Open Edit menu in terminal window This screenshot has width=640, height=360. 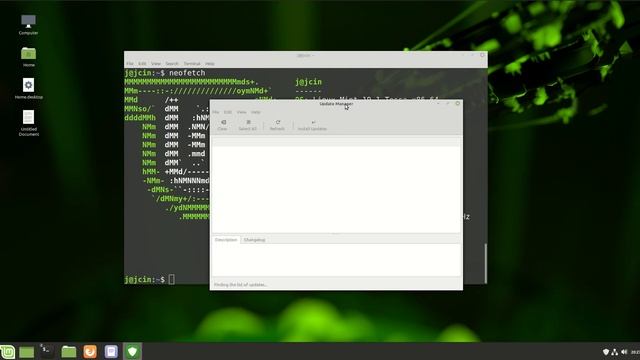(x=142, y=64)
